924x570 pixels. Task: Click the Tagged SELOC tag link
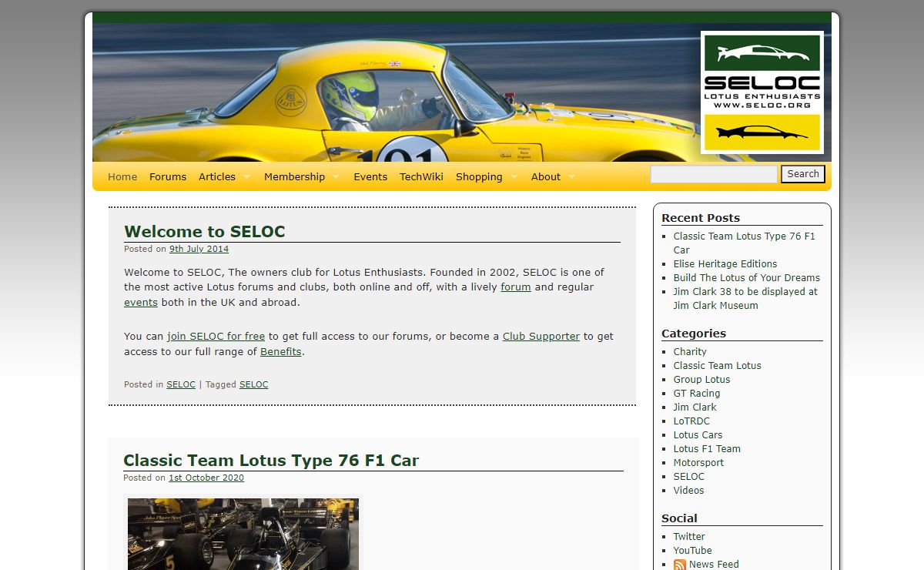pyautogui.click(x=254, y=384)
